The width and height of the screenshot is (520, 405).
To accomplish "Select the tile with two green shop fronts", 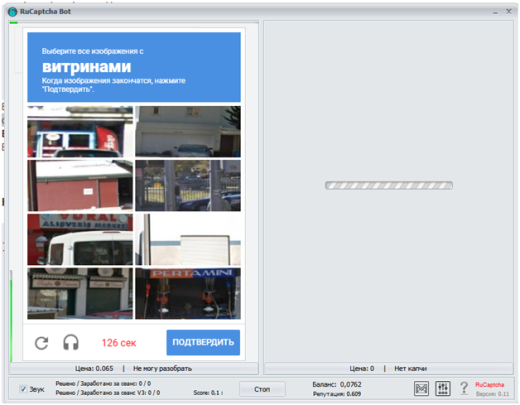I will coord(80,293).
